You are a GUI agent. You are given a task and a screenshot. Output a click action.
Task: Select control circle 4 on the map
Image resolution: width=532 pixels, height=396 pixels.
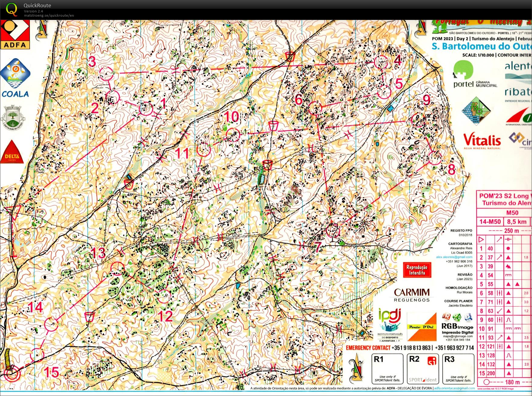381,62
